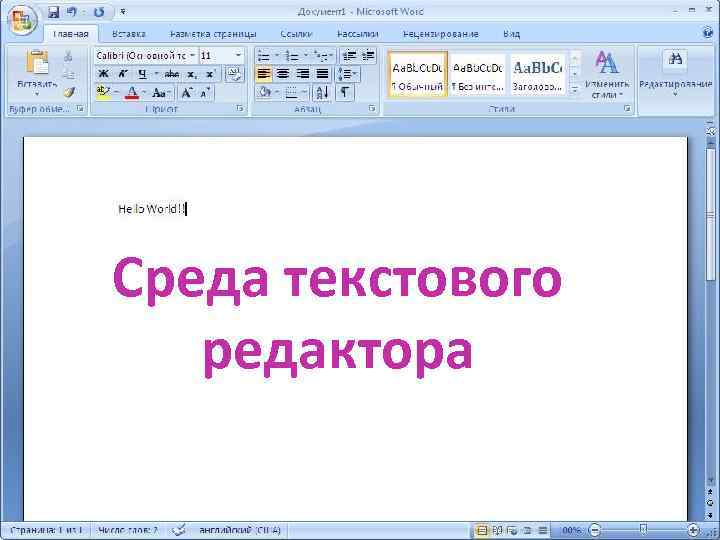Viewport: 720px width, 540px height.
Task: Justify the text
Action: [322, 74]
